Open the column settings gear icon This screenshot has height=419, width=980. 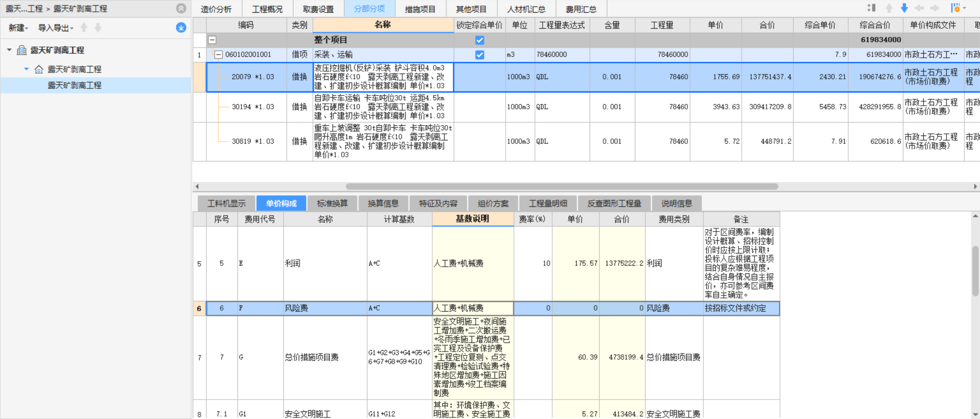pyautogui.click(x=955, y=8)
